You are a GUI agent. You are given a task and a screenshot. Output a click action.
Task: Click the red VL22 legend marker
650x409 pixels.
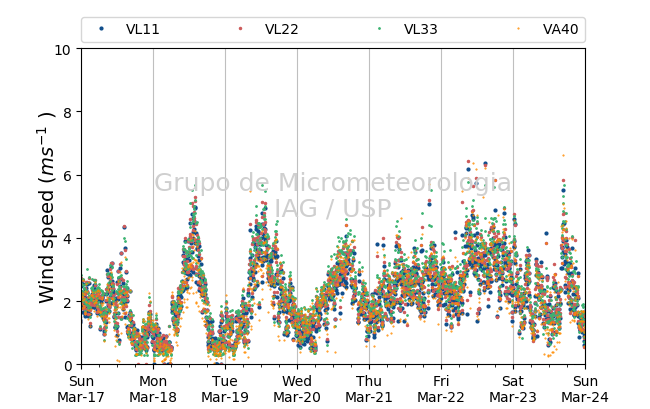pyautogui.click(x=240, y=29)
